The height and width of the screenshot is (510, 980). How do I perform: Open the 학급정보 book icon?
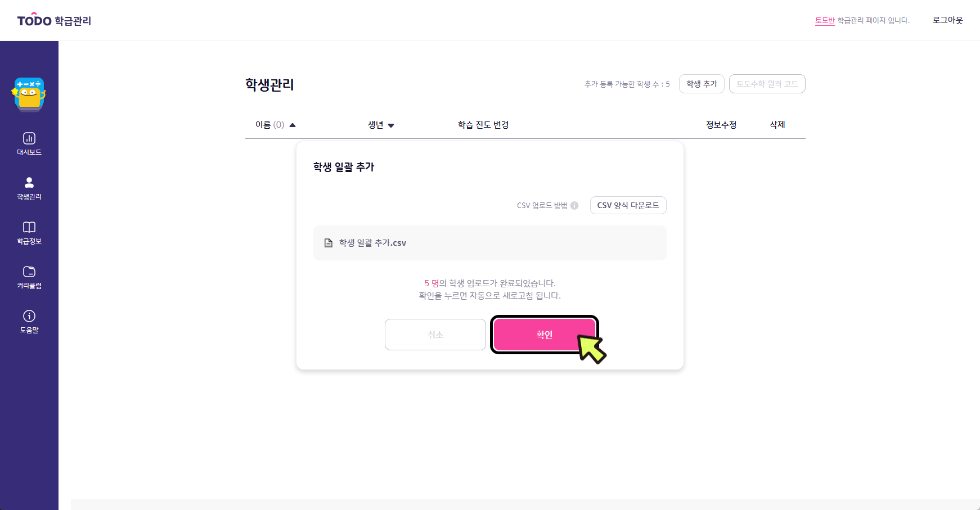29,227
